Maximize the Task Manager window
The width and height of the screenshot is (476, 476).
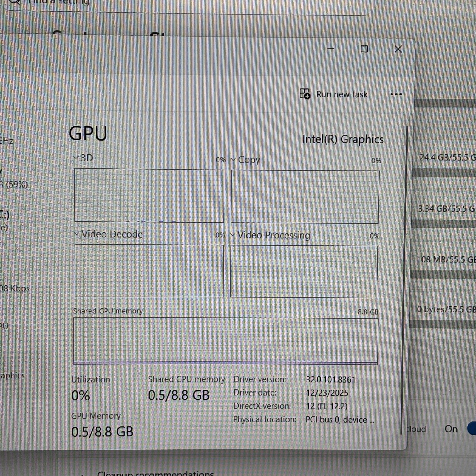point(364,49)
